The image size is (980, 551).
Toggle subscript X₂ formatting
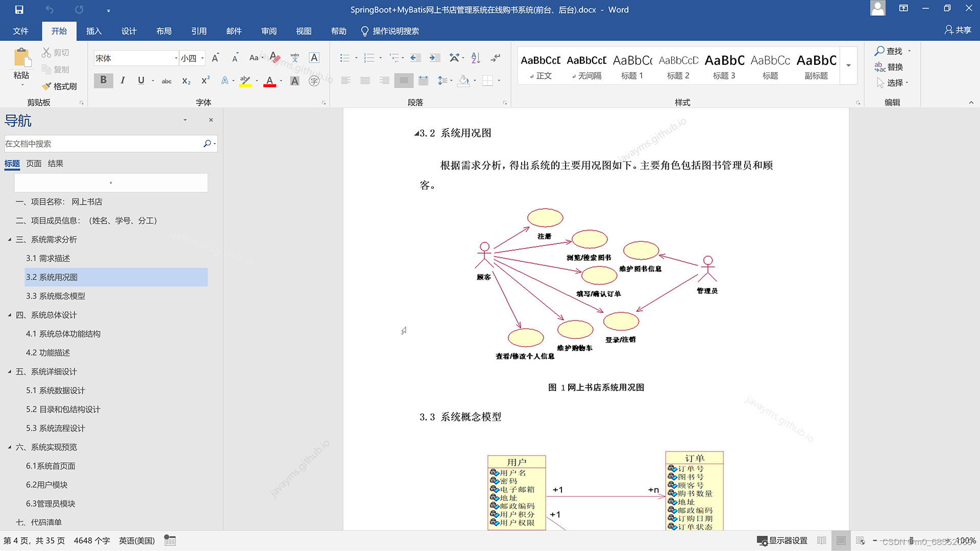click(186, 81)
